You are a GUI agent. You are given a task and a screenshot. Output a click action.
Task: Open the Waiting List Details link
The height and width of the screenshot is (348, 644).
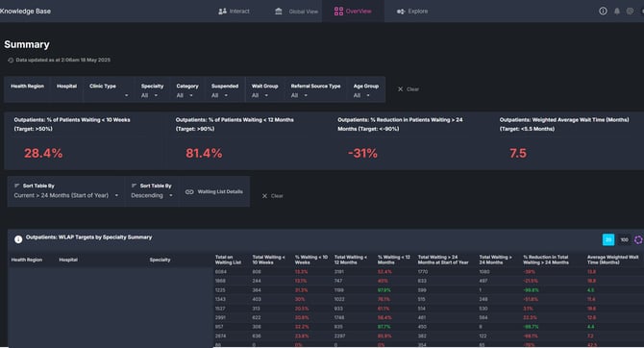[x=214, y=191]
